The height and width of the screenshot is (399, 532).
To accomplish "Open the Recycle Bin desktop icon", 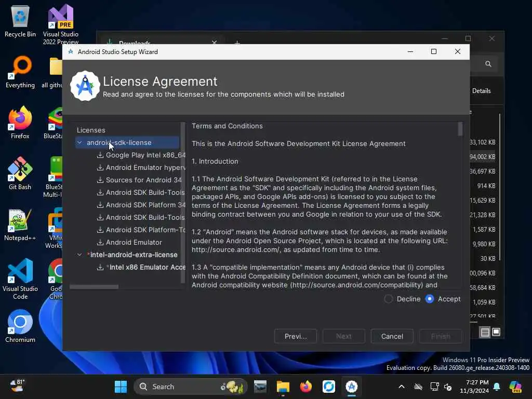I will [20, 21].
